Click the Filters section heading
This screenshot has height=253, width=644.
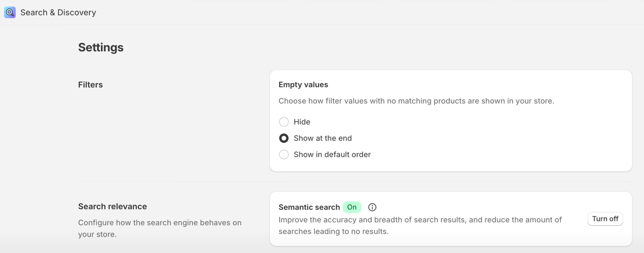click(x=90, y=85)
